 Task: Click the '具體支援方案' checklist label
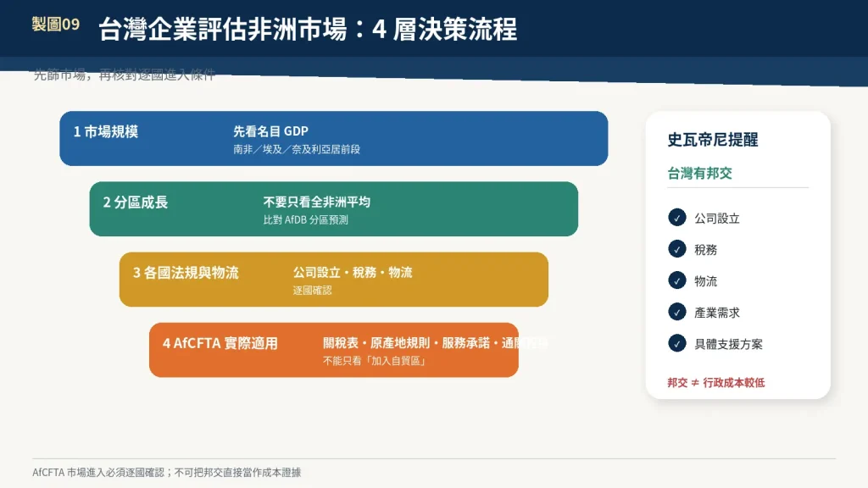728,344
